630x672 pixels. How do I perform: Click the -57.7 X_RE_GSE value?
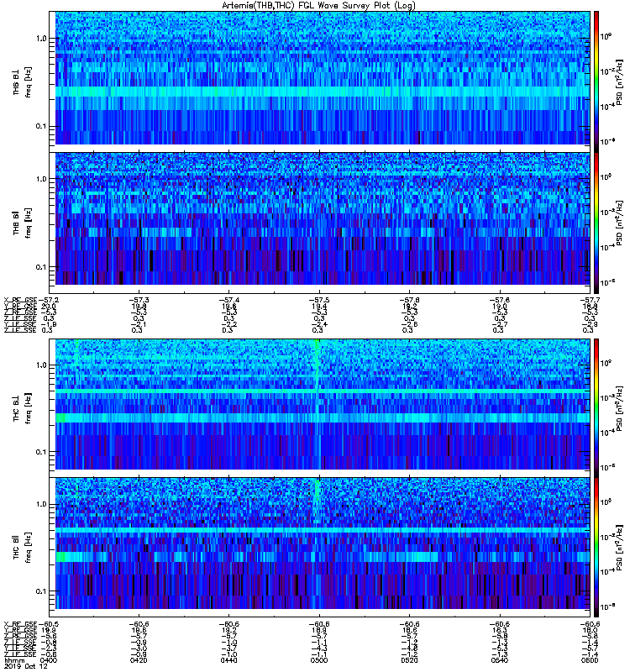(590, 300)
